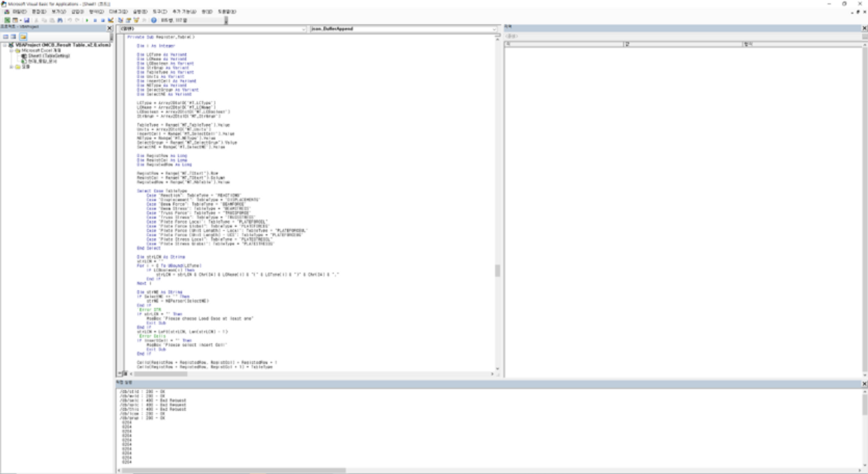
Task: Close the Immediate window panel
Action: tap(864, 384)
